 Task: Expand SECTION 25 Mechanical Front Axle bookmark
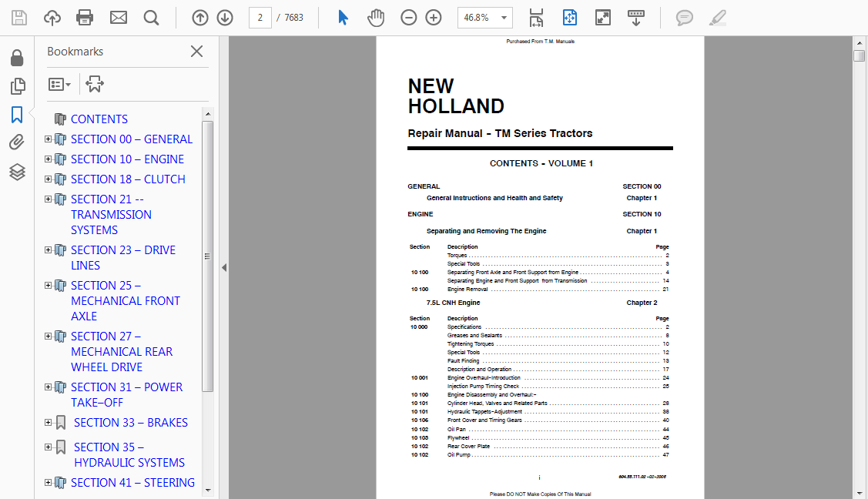[x=49, y=285]
